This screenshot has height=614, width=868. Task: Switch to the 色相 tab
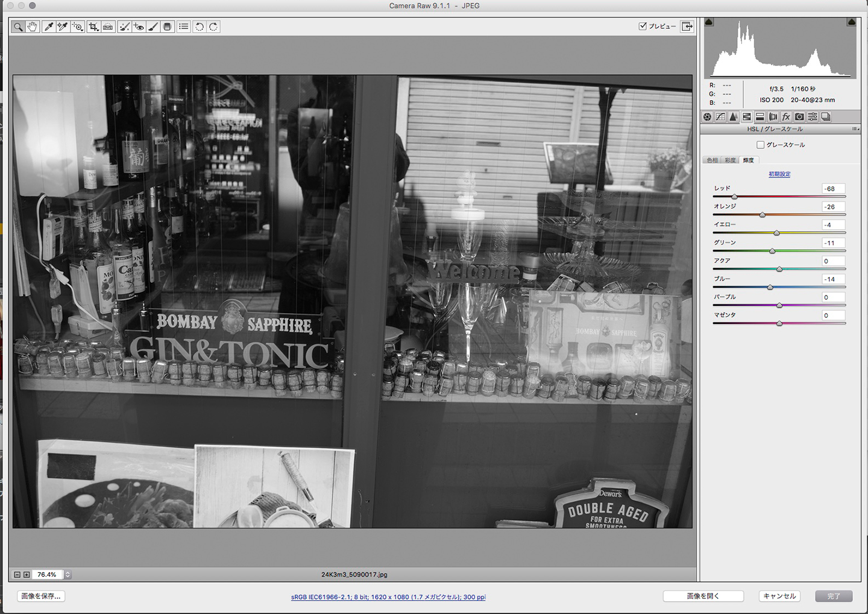[712, 160]
